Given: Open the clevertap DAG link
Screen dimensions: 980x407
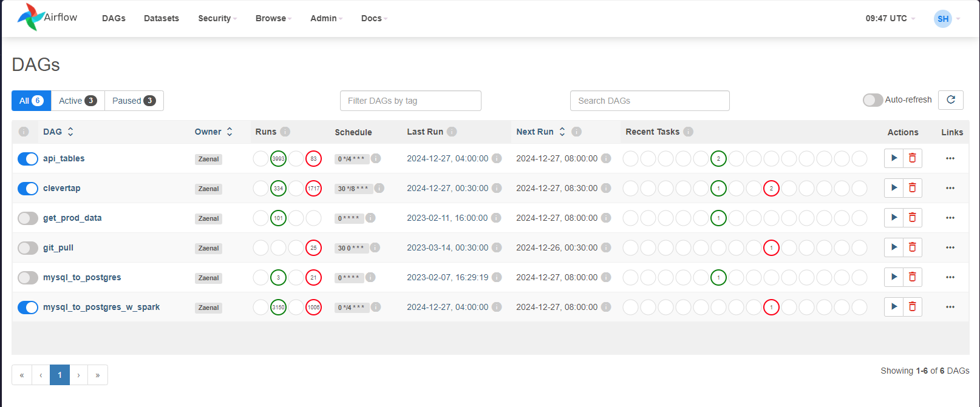Looking at the screenshot, I should click(61, 188).
